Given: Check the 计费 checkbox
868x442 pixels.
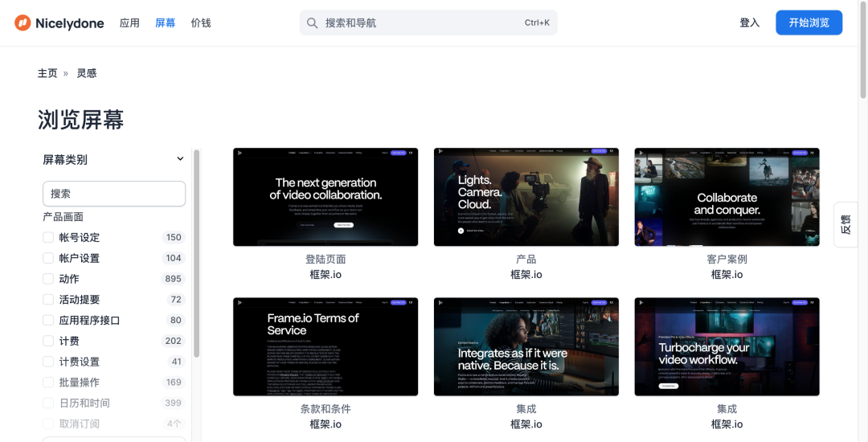Looking at the screenshot, I should tap(48, 341).
